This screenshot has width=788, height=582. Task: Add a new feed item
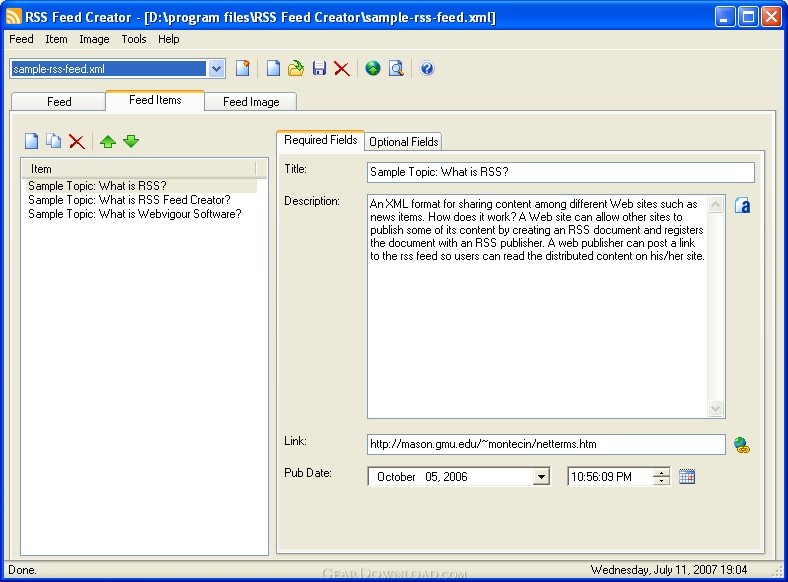point(32,141)
